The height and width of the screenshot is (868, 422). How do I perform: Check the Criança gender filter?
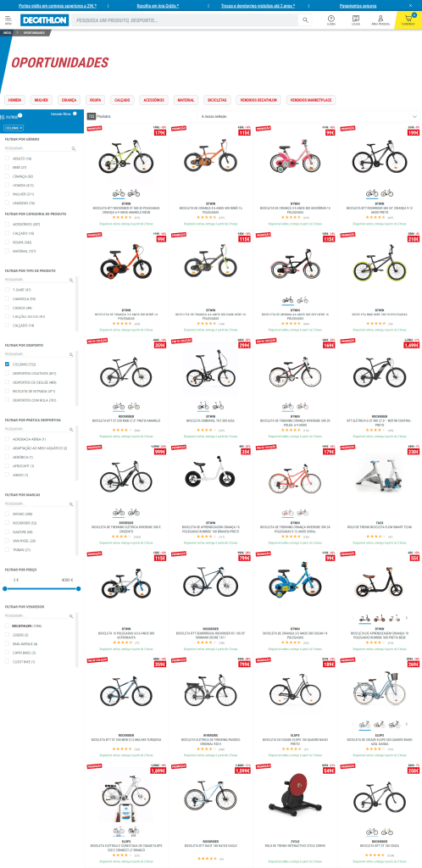[7, 176]
